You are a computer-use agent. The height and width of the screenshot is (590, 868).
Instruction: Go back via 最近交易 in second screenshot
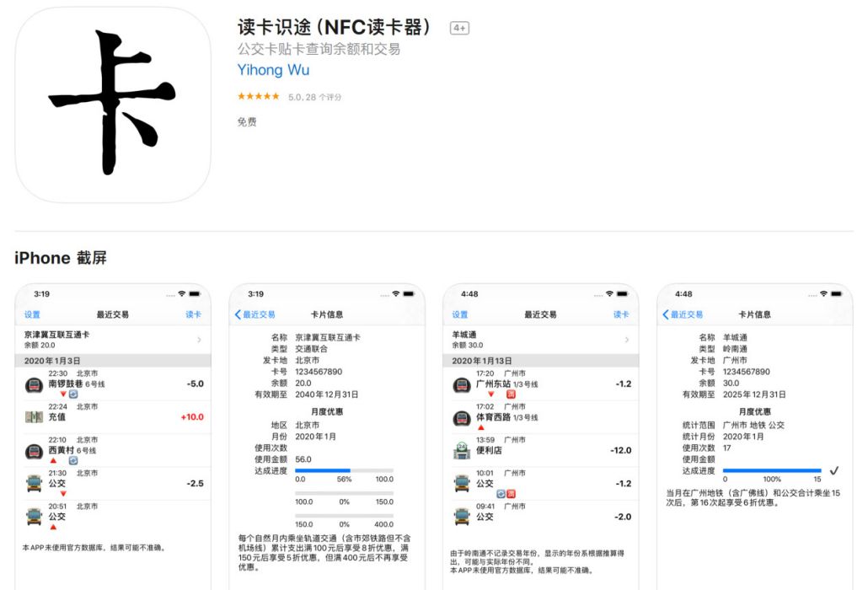255,314
